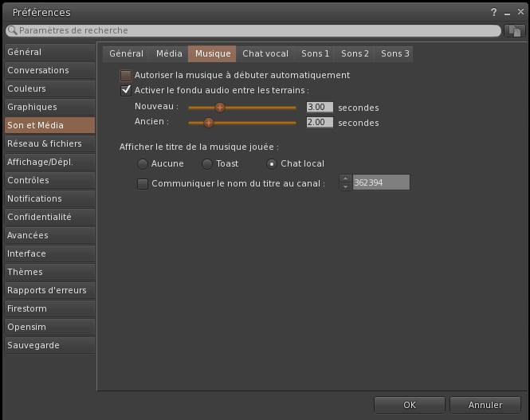
Task: Enable Autoriser la musique à débuter automatiquement
Action: tap(125, 76)
